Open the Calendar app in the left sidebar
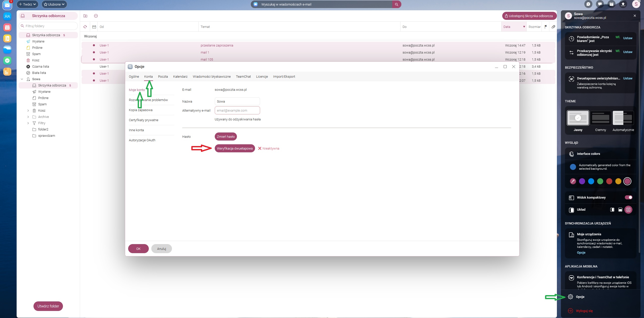The width and height of the screenshot is (644, 318). pos(7,27)
